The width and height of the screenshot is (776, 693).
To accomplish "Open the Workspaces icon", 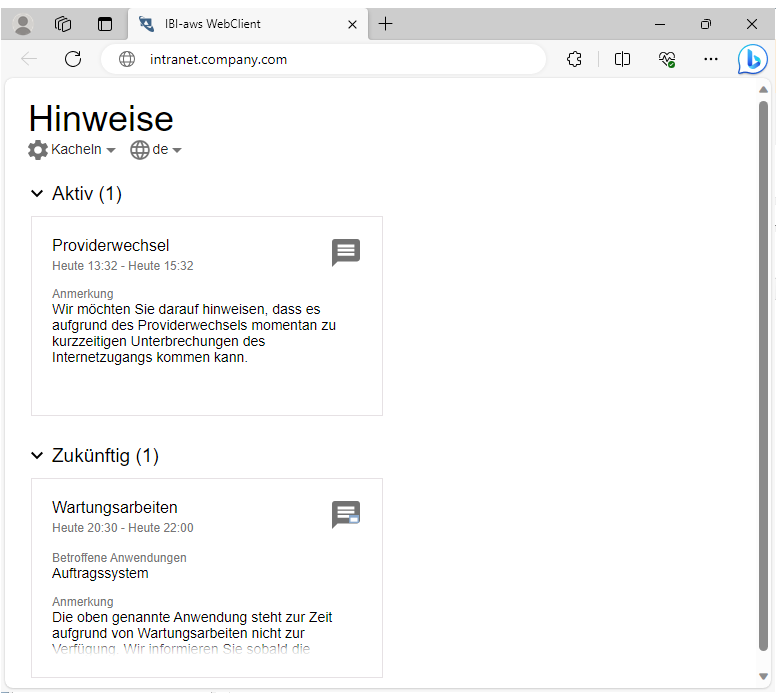I will 63,24.
